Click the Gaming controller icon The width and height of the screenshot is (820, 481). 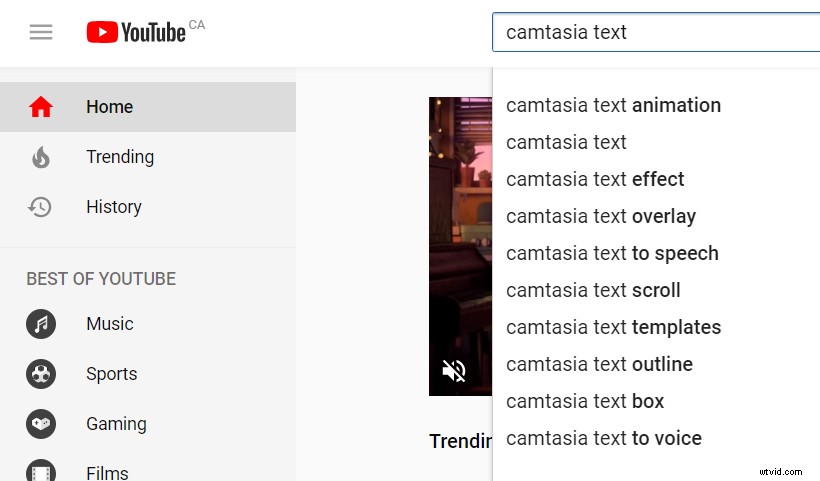tap(41, 424)
